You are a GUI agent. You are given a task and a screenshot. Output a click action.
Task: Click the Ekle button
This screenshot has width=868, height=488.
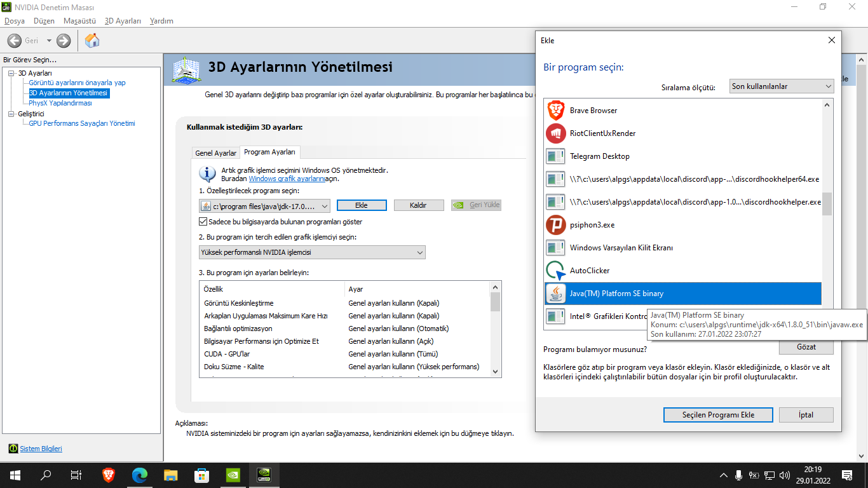pos(362,205)
